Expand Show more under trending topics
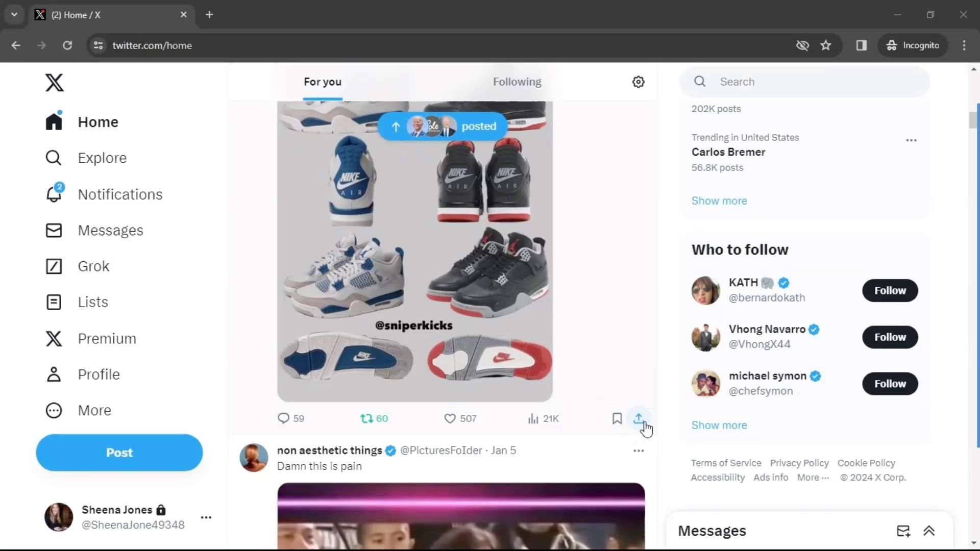980x551 pixels. (x=719, y=201)
